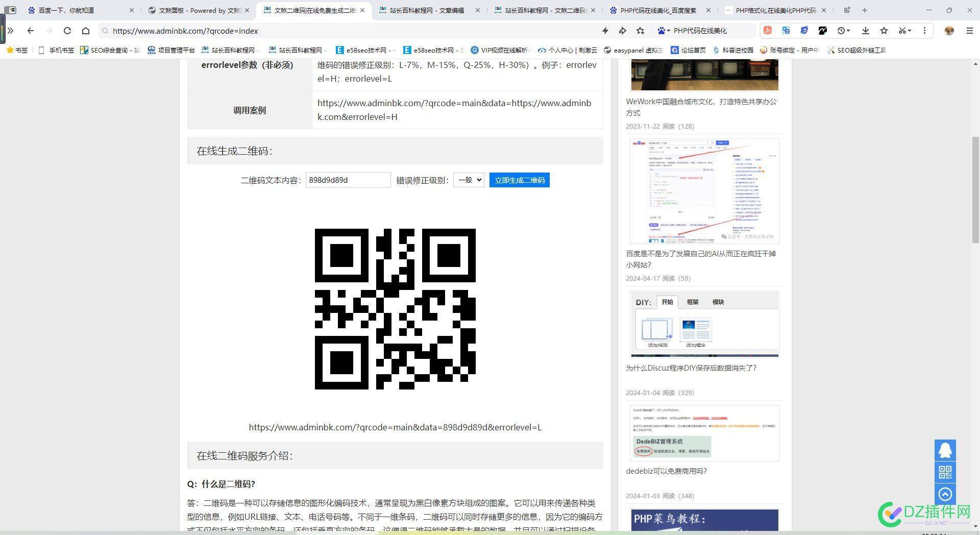Viewport: 980px width, 535px height.
Task: Open SEO超级外链工具 bookmark
Action: pos(856,50)
